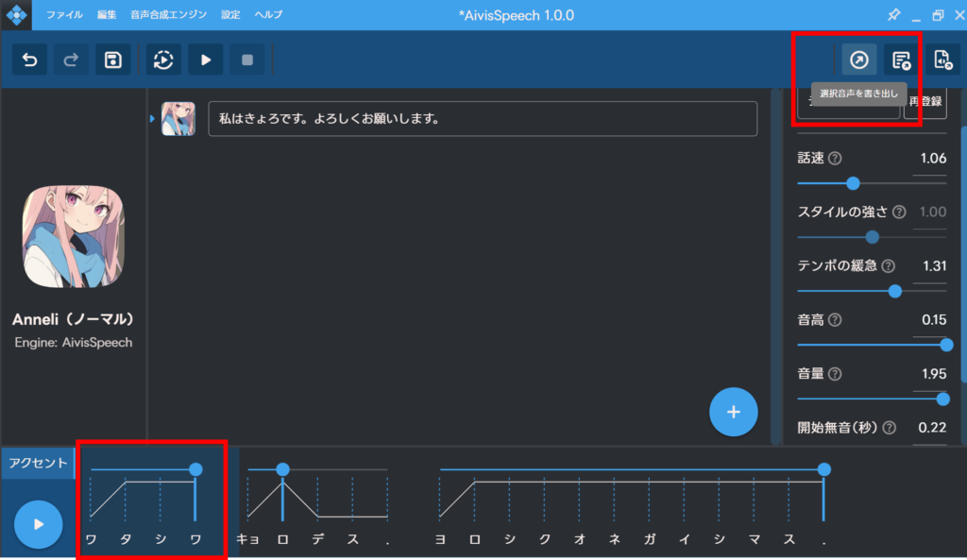967x560 pixels.
Task: Edit the 話速 value 1.06
Action: click(x=932, y=159)
